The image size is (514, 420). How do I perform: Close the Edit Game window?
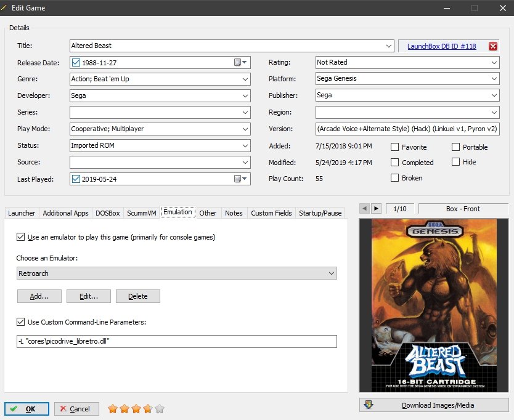click(x=502, y=8)
